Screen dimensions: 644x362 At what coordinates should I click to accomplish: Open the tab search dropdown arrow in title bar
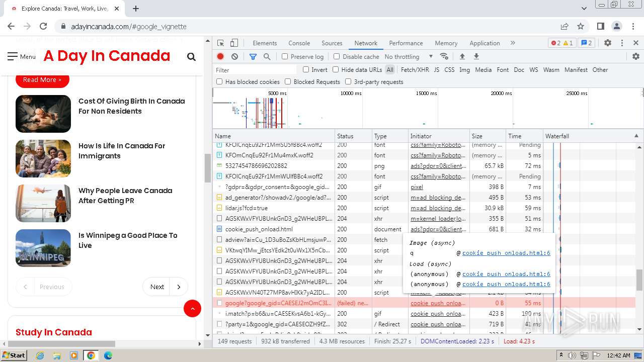tap(584, 9)
